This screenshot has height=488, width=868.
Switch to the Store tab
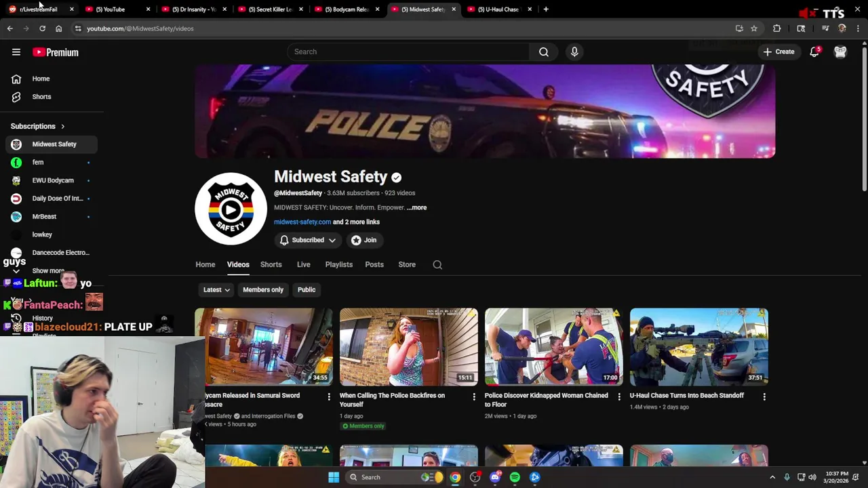pos(407,265)
